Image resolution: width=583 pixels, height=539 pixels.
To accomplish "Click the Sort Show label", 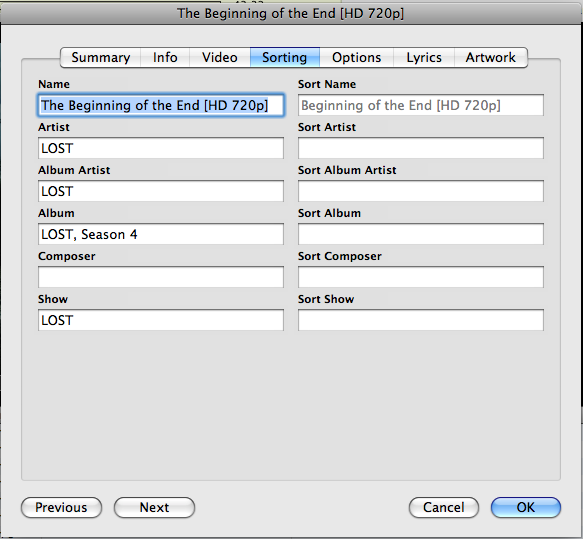I will 326,299.
